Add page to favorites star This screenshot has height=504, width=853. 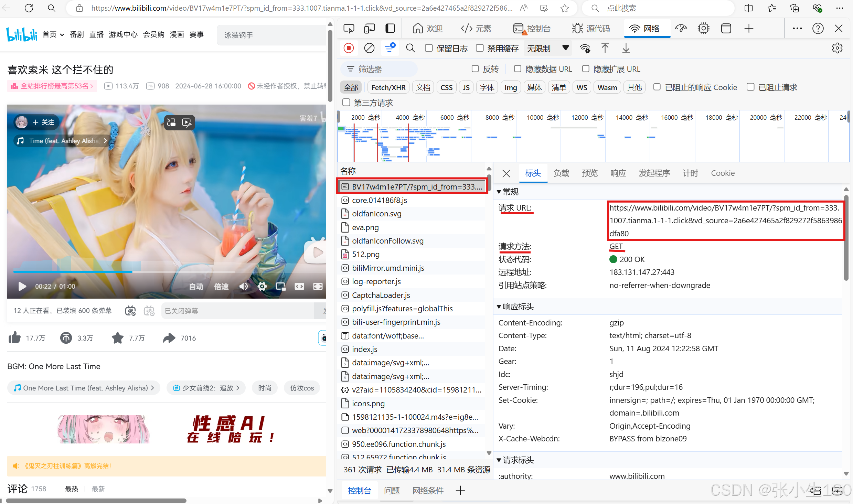click(565, 8)
